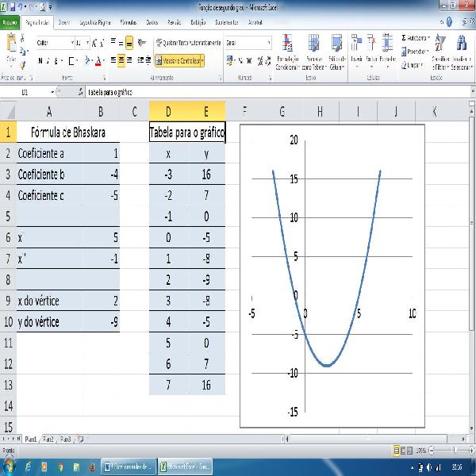Toggle align text right
The width and height of the screenshot is (476, 476).
pos(129,60)
